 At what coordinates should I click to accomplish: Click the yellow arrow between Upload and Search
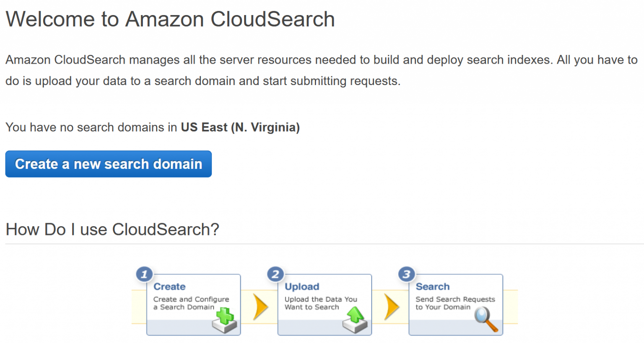point(392,306)
